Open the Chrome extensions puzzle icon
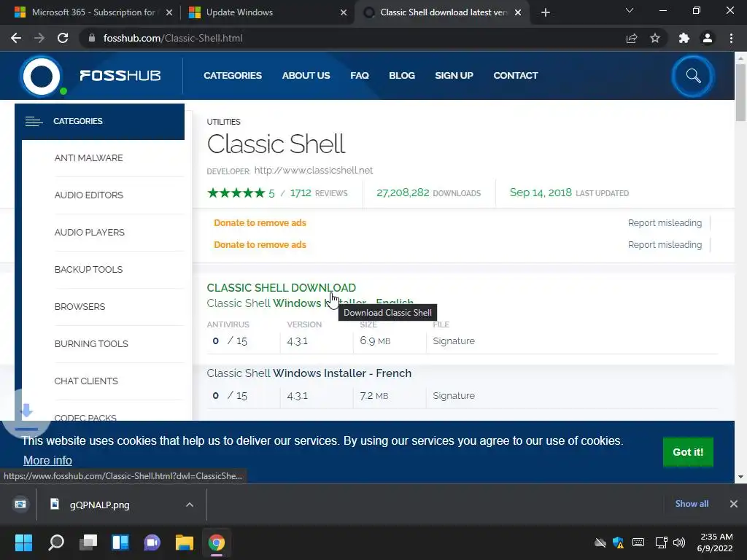The image size is (747, 560). pyautogui.click(x=684, y=38)
